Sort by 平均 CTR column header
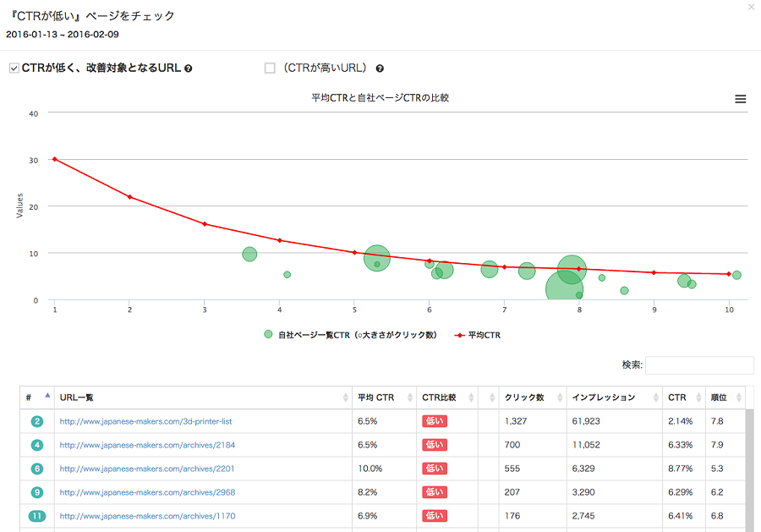Screen dimensions: 761x532 (x=382, y=398)
